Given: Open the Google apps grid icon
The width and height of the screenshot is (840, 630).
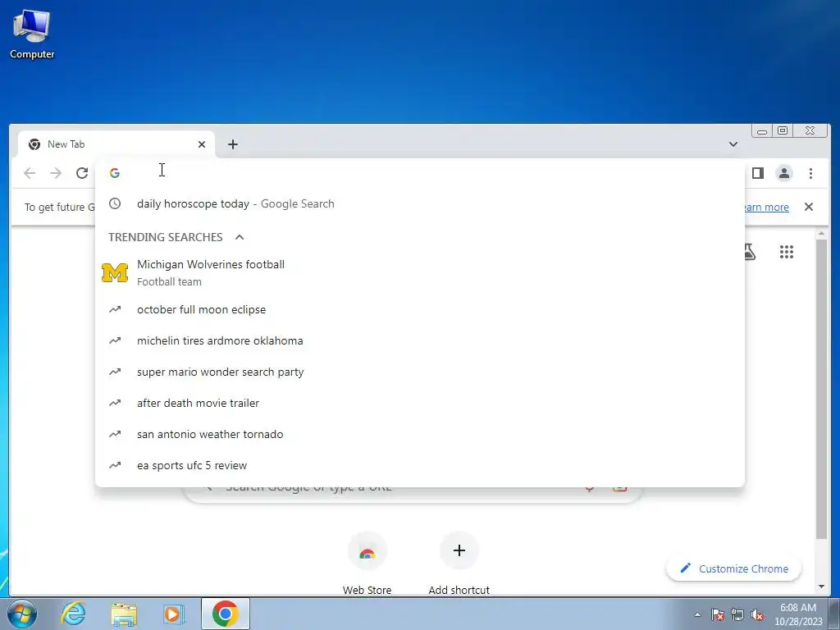Looking at the screenshot, I should 787,252.
